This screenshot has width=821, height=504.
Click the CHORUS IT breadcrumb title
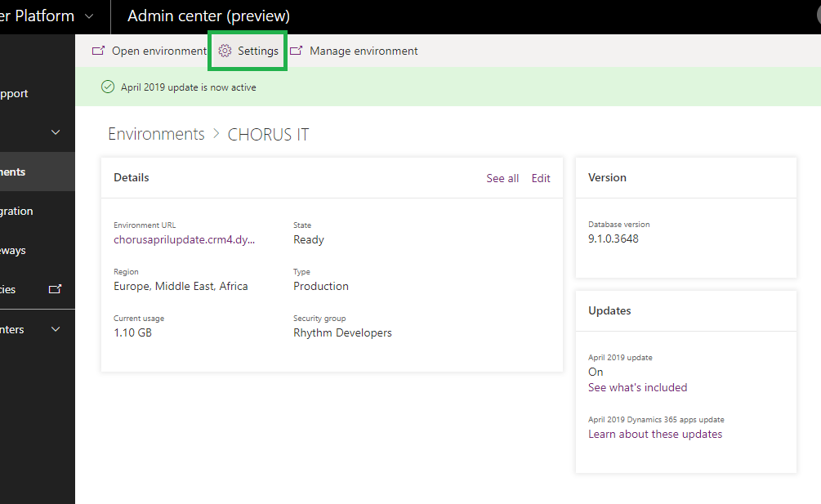click(268, 135)
